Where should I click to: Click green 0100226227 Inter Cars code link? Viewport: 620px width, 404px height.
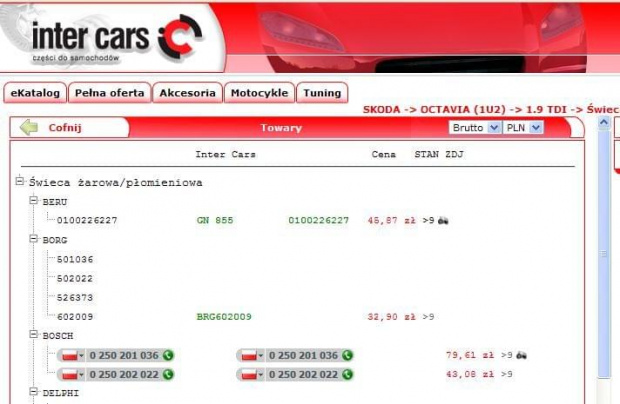point(318,220)
